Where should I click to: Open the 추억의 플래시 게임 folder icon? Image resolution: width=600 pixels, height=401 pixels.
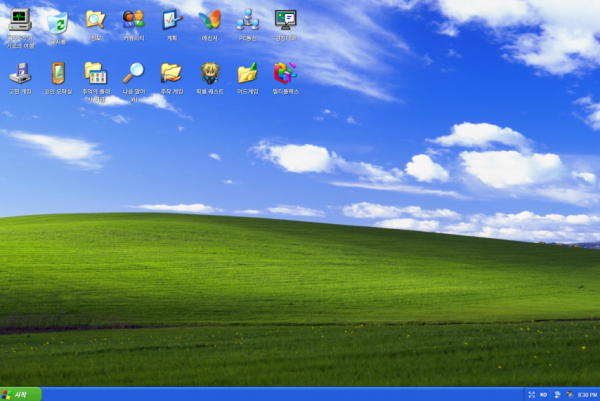coord(96,73)
